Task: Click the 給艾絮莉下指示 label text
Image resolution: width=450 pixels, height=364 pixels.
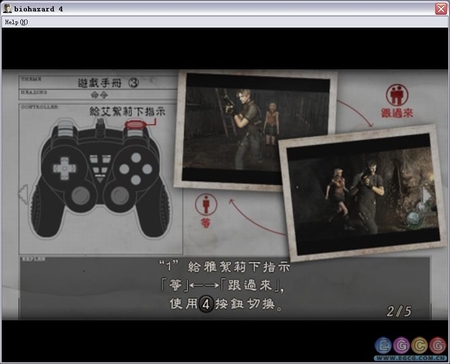Action: pos(127,111)
